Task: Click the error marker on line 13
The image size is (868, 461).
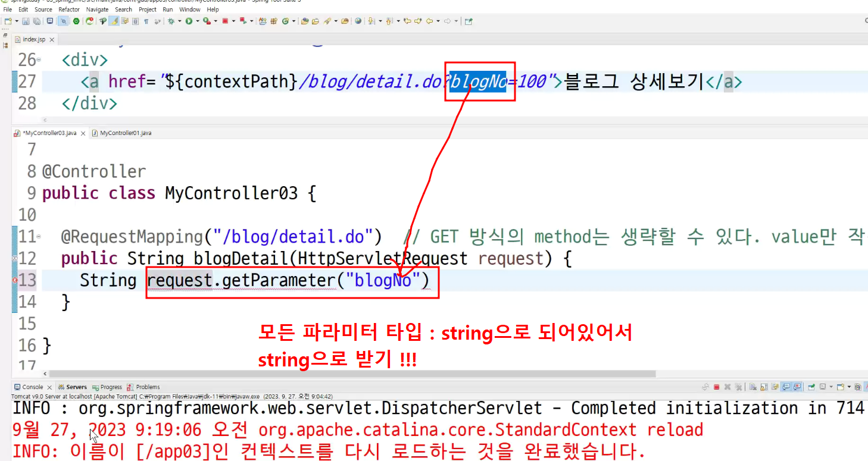Action: pos(15,280)
